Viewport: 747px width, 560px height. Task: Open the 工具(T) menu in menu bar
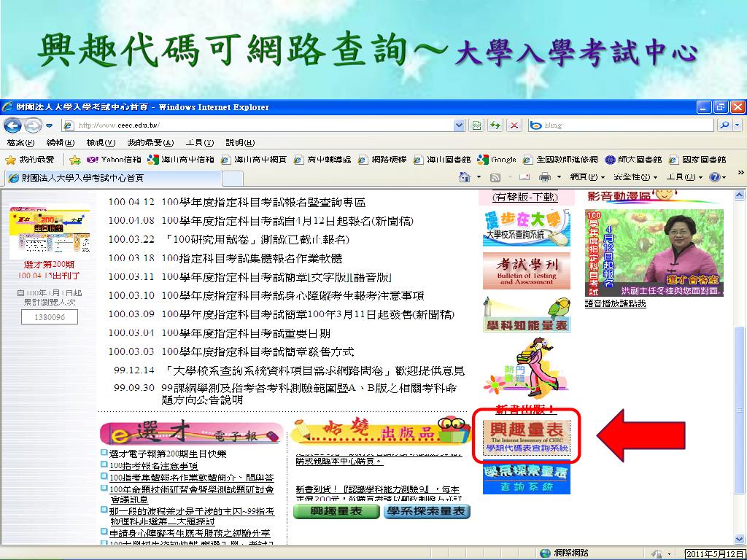click(x=200, y=143)
